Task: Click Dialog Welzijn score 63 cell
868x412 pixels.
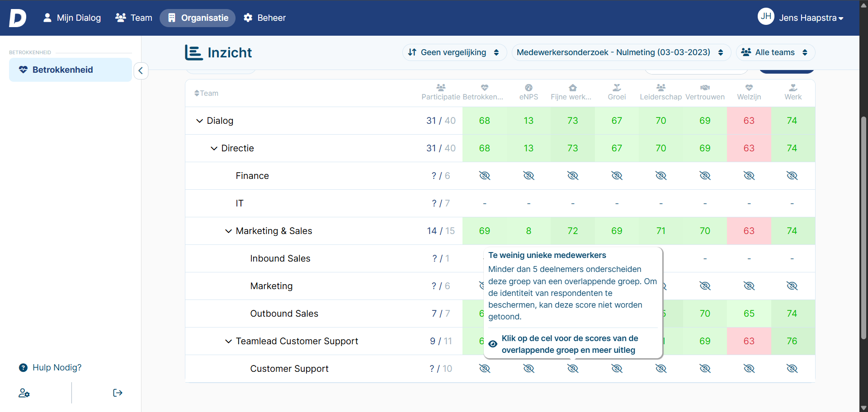Action: tap(749, 121)
